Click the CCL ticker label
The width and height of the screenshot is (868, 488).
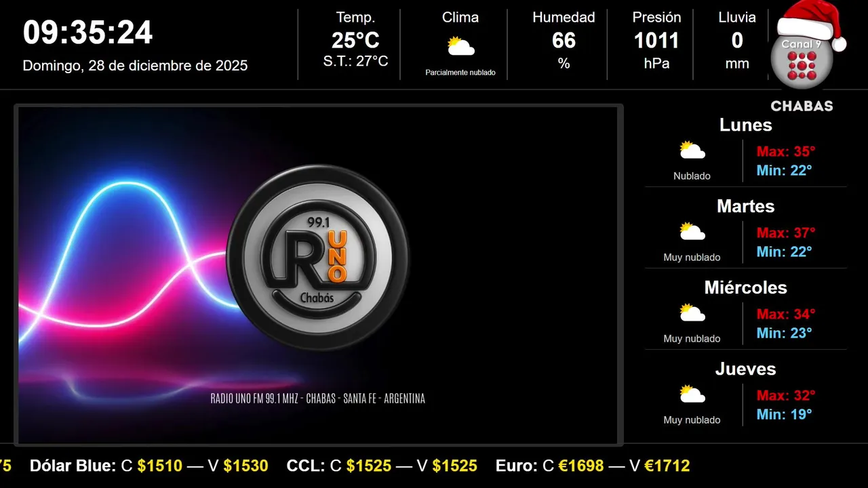pyautogui.click(x=306, y=466)
